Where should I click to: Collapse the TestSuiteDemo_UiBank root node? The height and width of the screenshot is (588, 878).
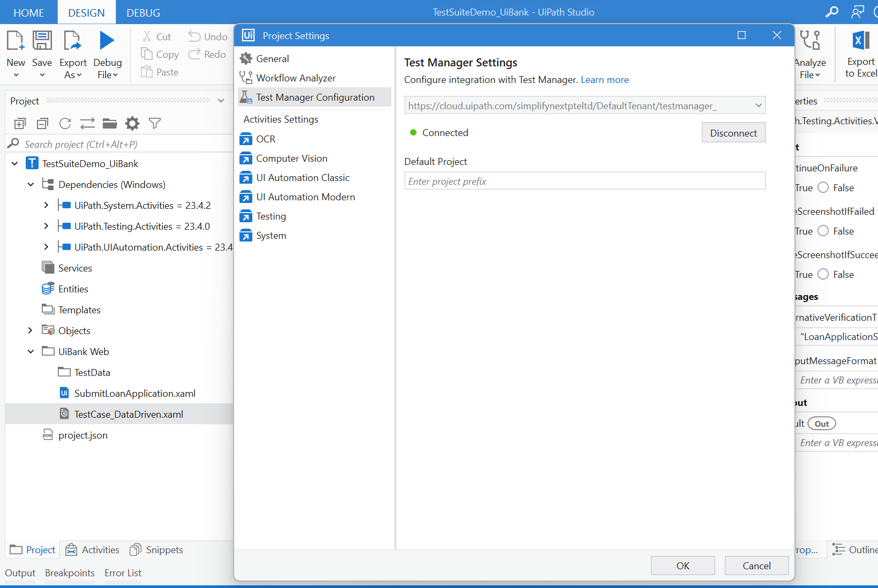pyautogui.click(x=14, y=163)
